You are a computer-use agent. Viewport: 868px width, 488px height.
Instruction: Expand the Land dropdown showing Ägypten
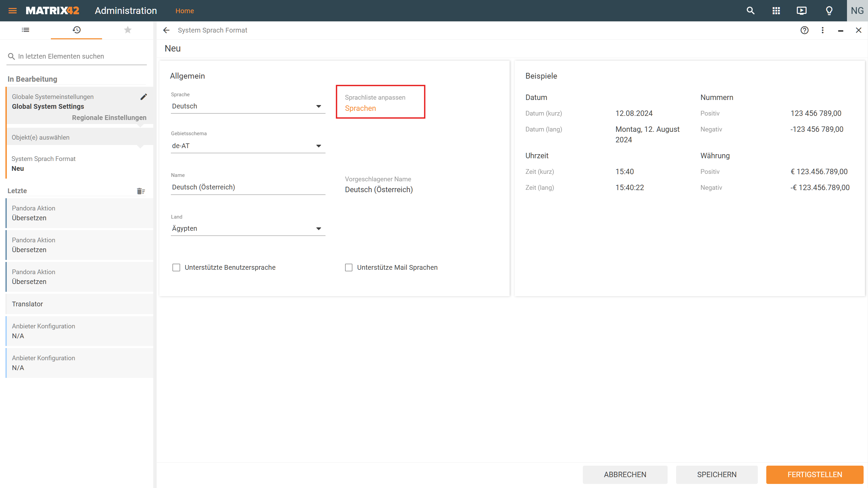[x=248, y=229]
